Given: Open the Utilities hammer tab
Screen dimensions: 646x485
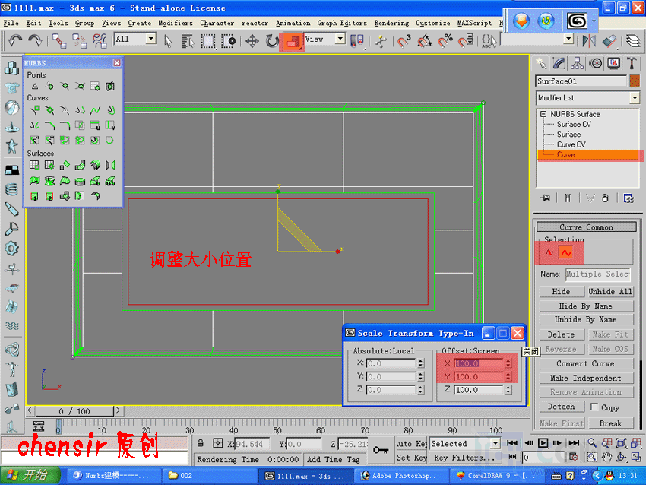Looking at the screenshot, I should (x=632, y=63).
